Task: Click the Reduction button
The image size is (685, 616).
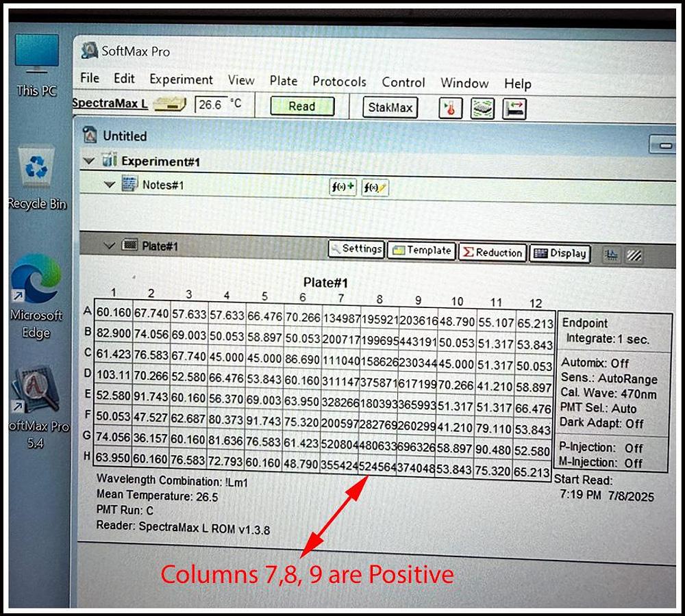Action: (x=493, y=253)
